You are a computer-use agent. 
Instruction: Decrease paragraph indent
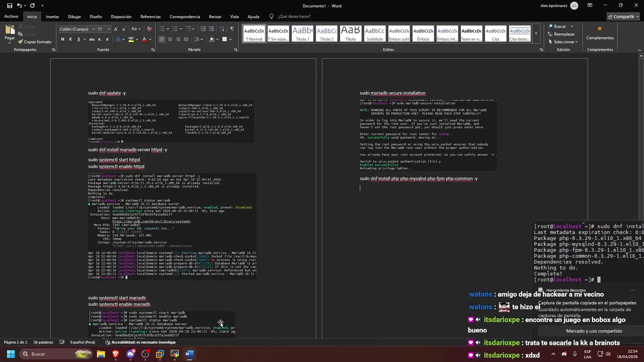(x=203, y=29)
